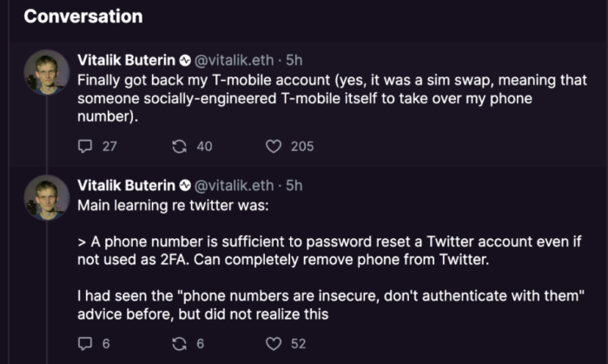608x364 pixels.
Task: Retweet the T-mobile sim swap tweet
Action: pyautogui.click(x=179, y=146)
